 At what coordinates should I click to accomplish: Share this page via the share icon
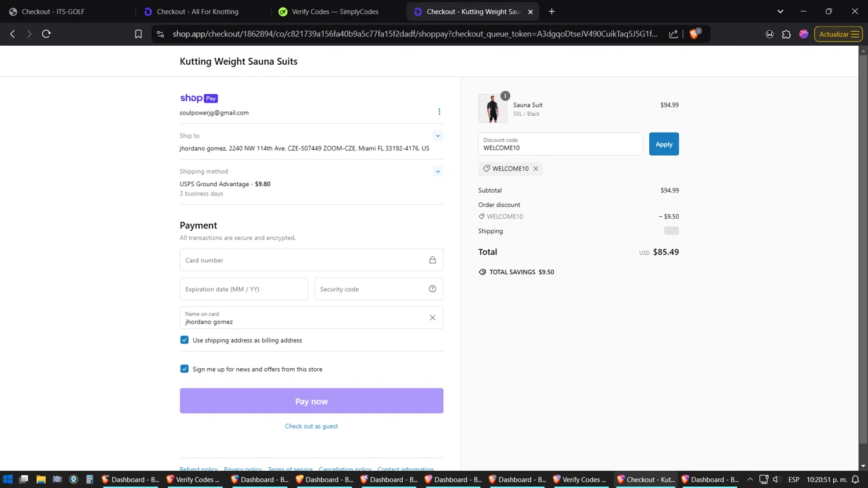[x=674, y=34]
